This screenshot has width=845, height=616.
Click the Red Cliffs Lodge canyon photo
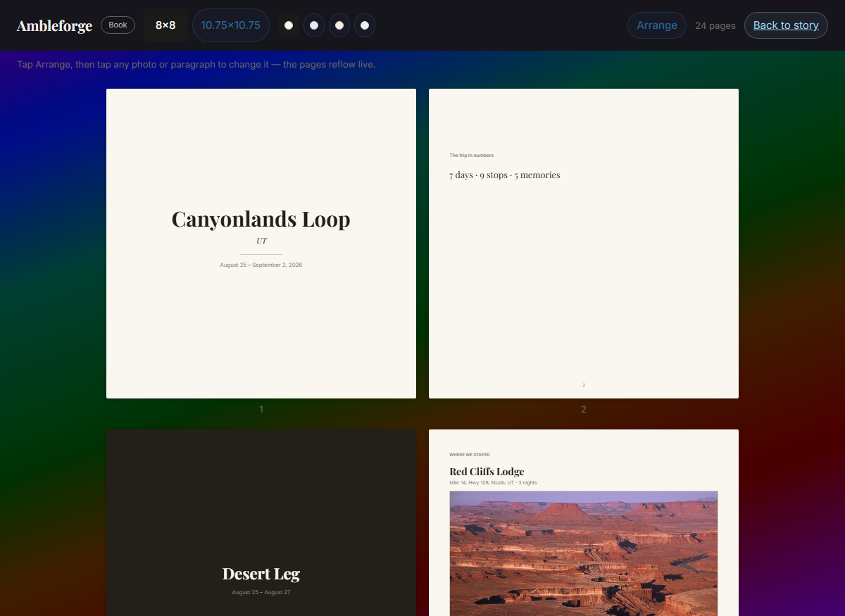[x=584, y=553]
